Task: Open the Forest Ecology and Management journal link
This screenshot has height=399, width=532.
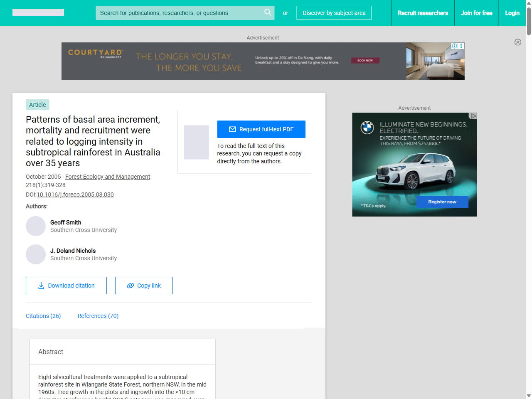Action: (108, 177)
